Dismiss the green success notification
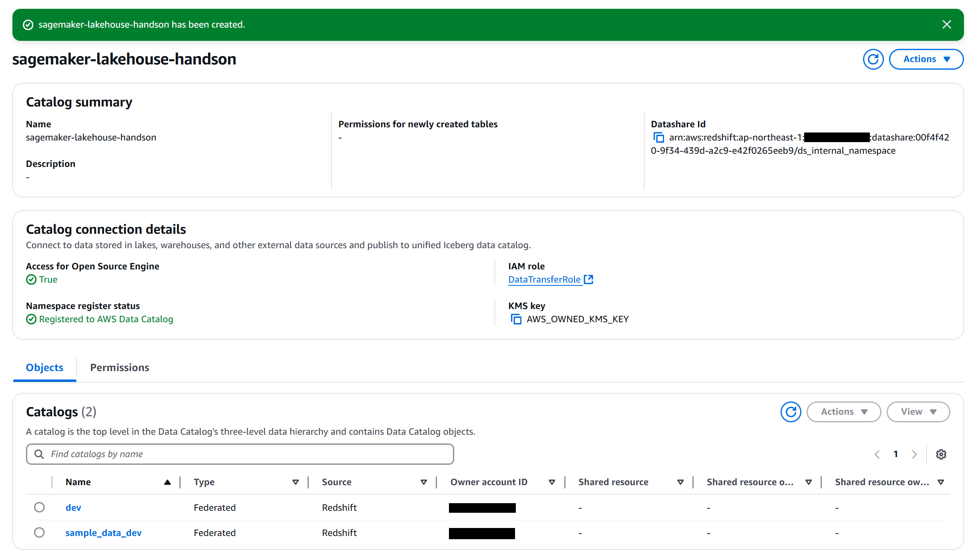 [946, 25]
